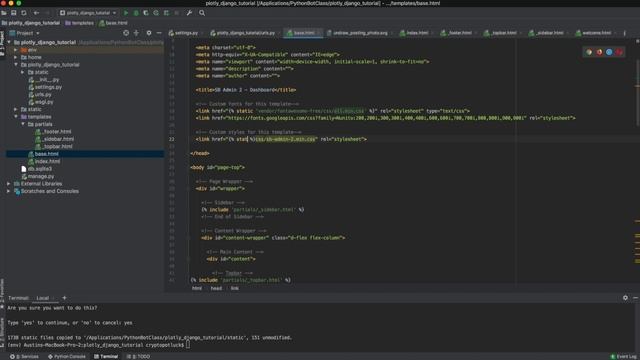
Task: Switch to the _sidebar.html editor tab
Action: [548, 33]
